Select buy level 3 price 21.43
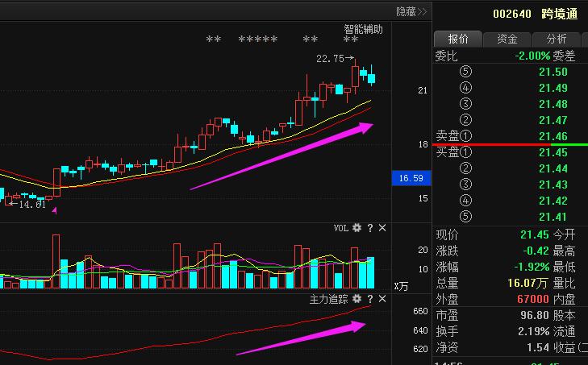The height and width of the screenshot is (365, 588). tap(553, 185)
